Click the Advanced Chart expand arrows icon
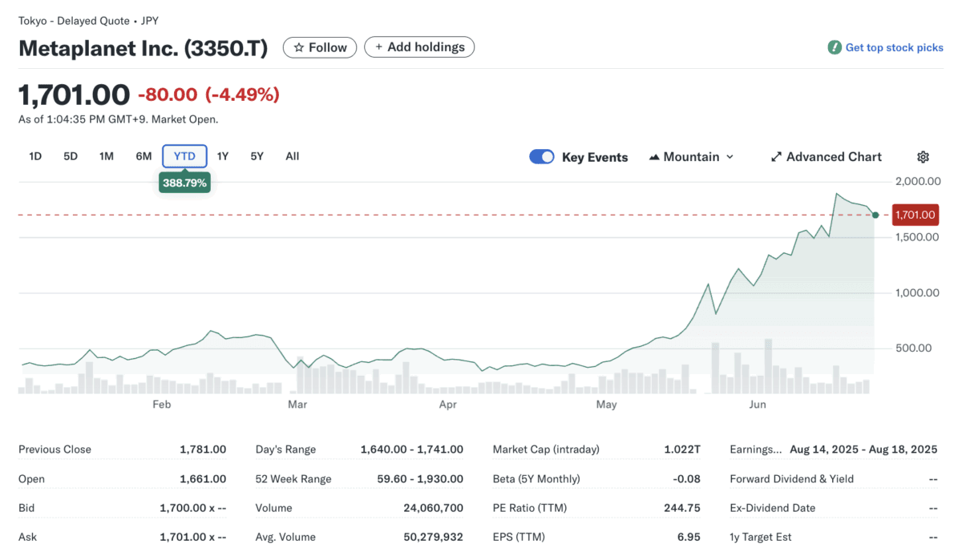 click(x=776, y=157)
